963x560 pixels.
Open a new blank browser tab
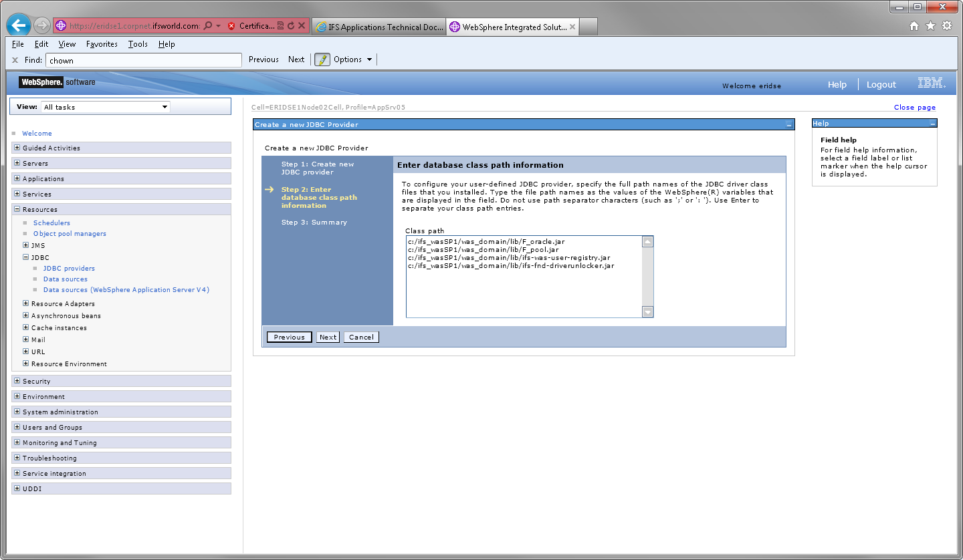coord(588,27)
